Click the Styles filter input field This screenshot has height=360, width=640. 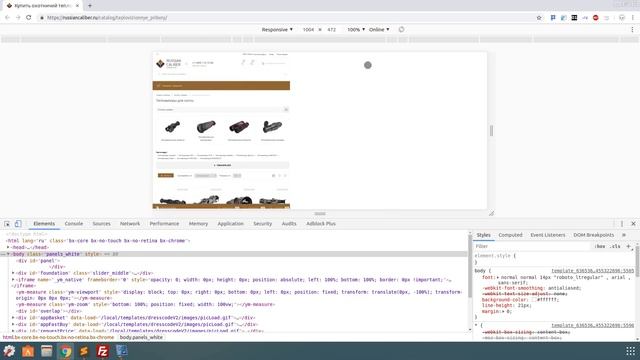tap(531, 246)
